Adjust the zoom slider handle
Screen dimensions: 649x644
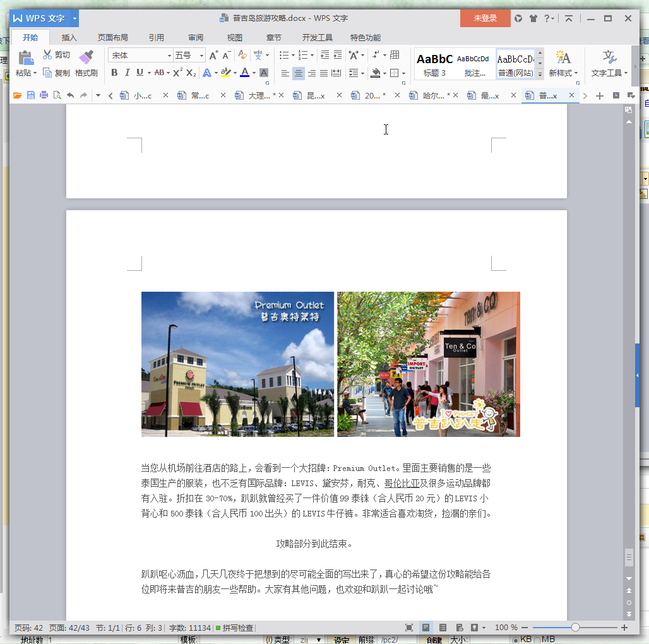(x=575, y=628)
